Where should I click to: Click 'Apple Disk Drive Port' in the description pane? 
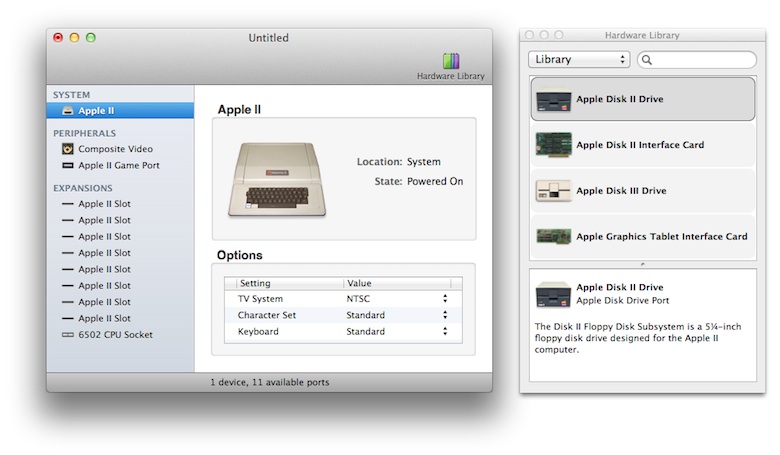click(x=622, y=300)
